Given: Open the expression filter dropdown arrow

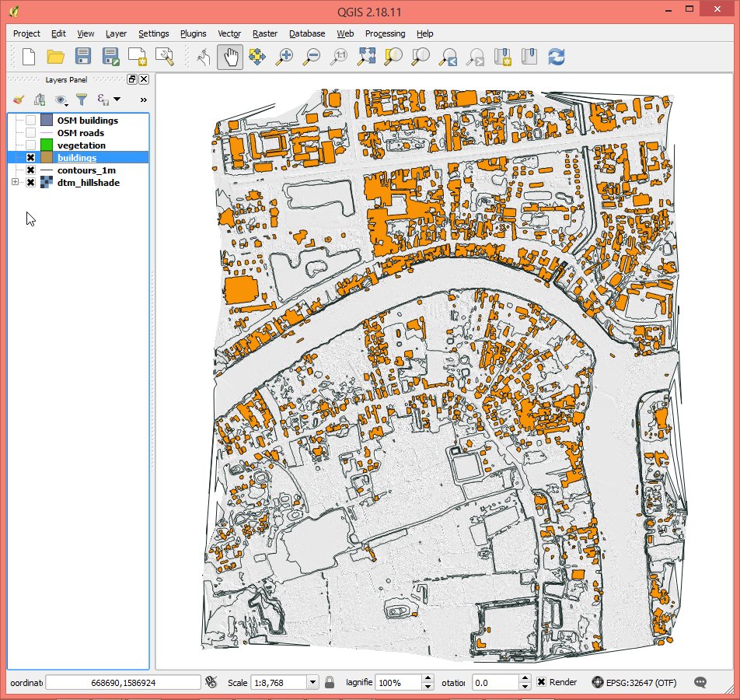Looking at the screenshot, I should [117, 100].
